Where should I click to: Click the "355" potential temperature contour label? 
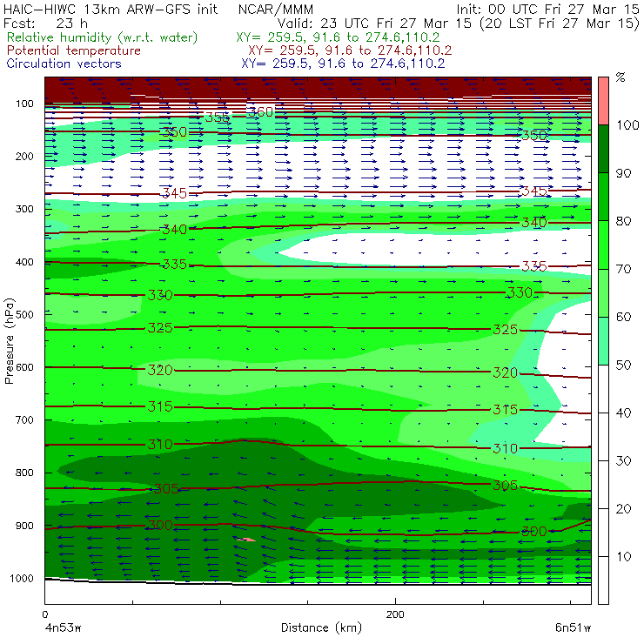pyautogui.click(x=218, y=117)
